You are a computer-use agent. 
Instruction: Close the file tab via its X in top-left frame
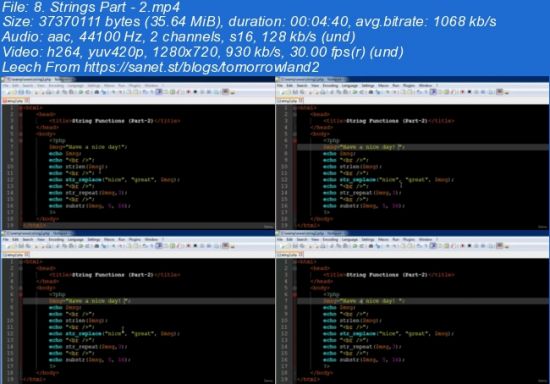pos(27,101)
